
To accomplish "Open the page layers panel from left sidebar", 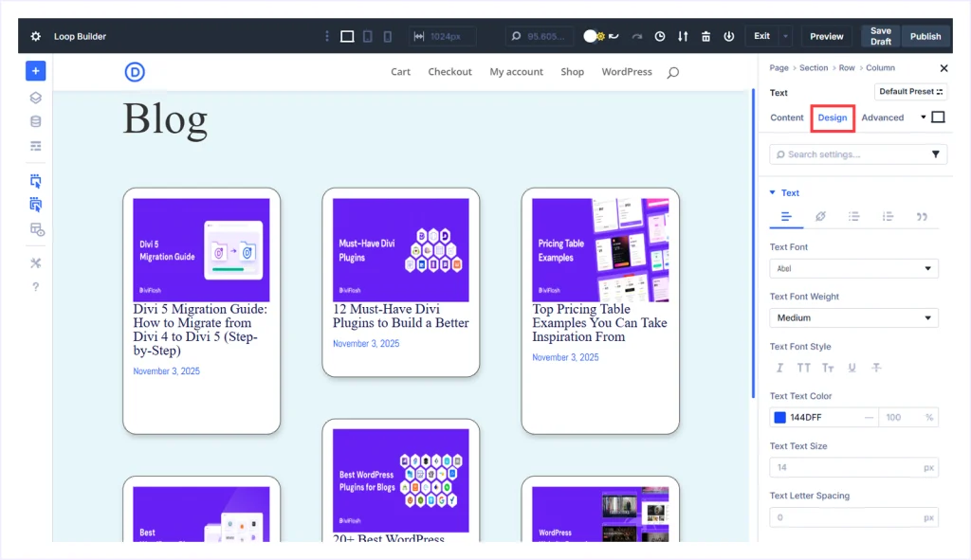I will click(x=35, y=97).
